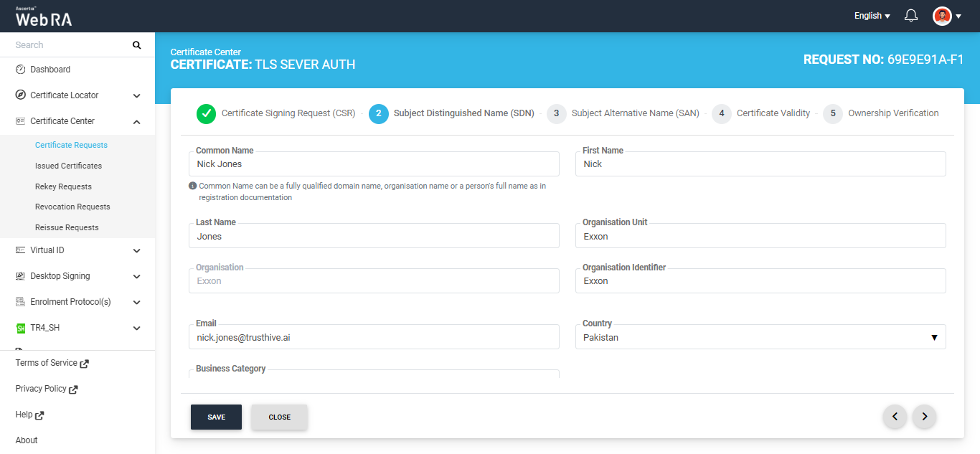Image resolution: width=980 pixels, height=454 pixels.
Task: Click the Business Category field
Action: point(374,374)
